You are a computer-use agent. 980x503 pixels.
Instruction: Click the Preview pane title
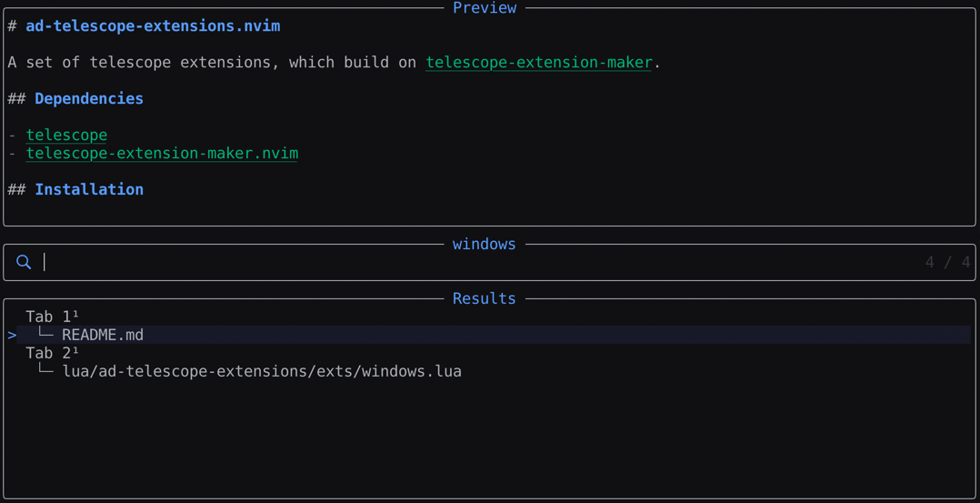tap(485, 8)
